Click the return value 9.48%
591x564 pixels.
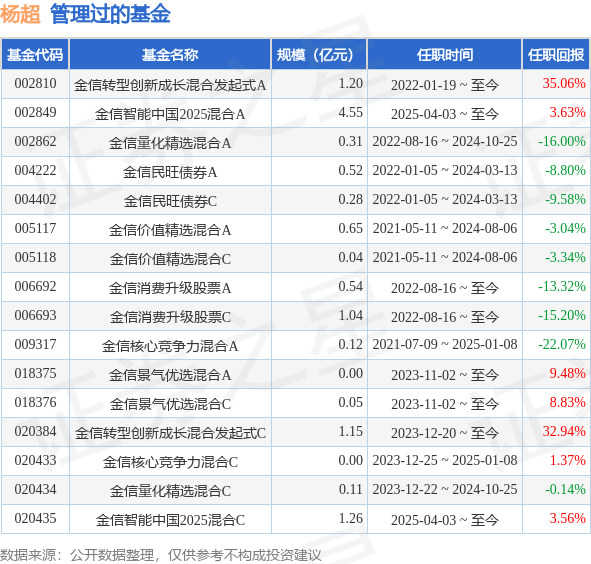(x=567, y=374)
